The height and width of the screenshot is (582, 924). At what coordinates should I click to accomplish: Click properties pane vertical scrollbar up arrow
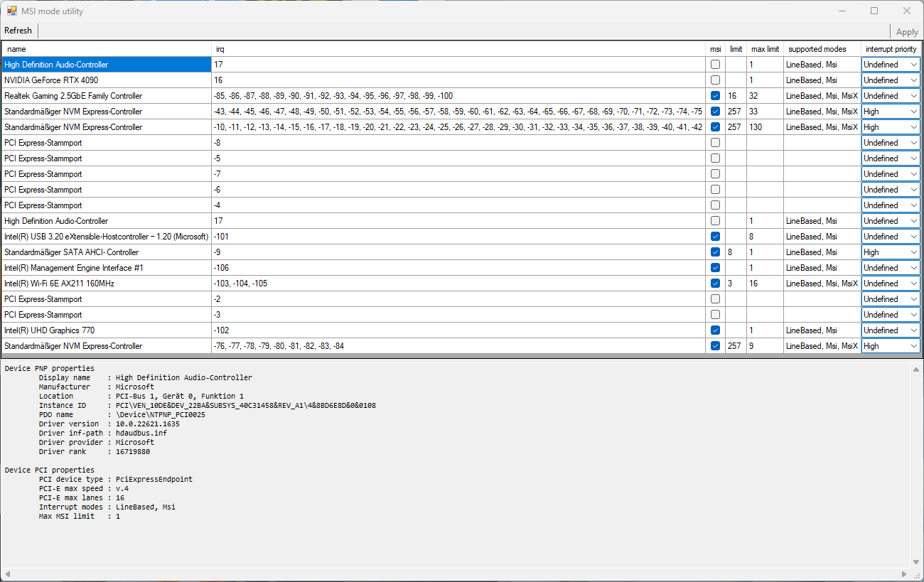coord(917,368)
